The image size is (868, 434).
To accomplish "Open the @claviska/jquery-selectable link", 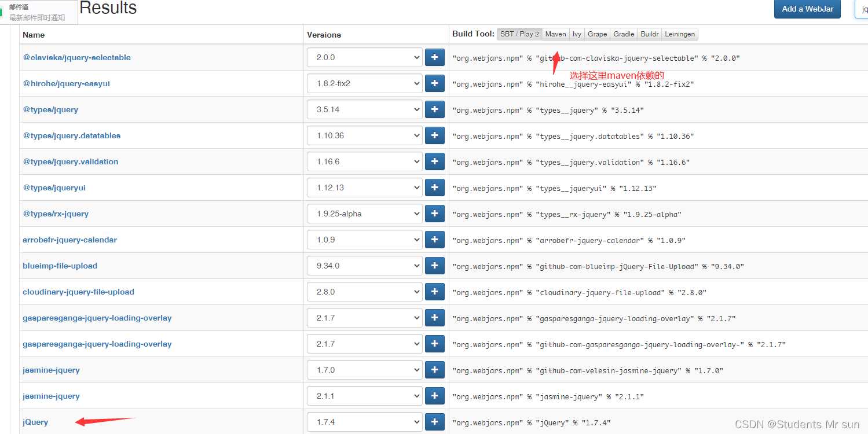I will tap(77, 57).
